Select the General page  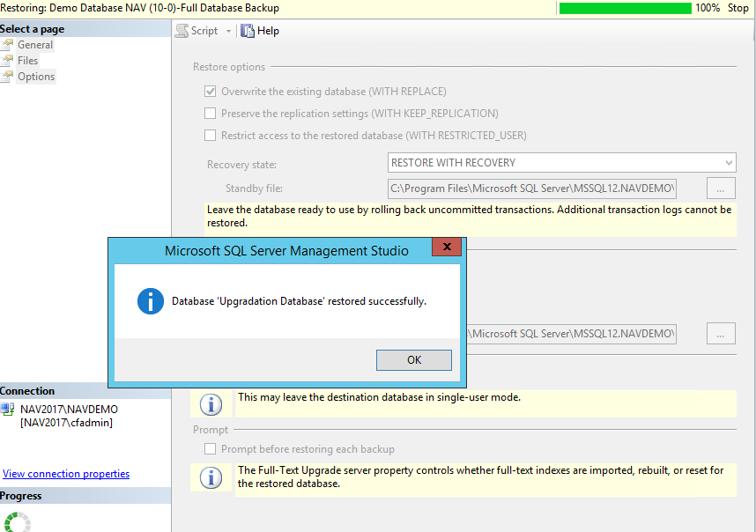pos(35,45)
